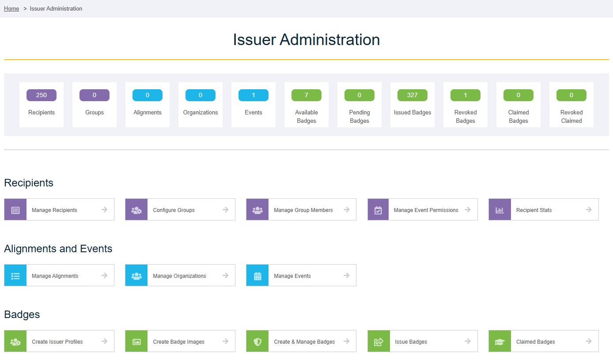This screenshot has width=613, height=364.
Task: Click the Create & Manage Badges shield icon
Action: point(257,341)
